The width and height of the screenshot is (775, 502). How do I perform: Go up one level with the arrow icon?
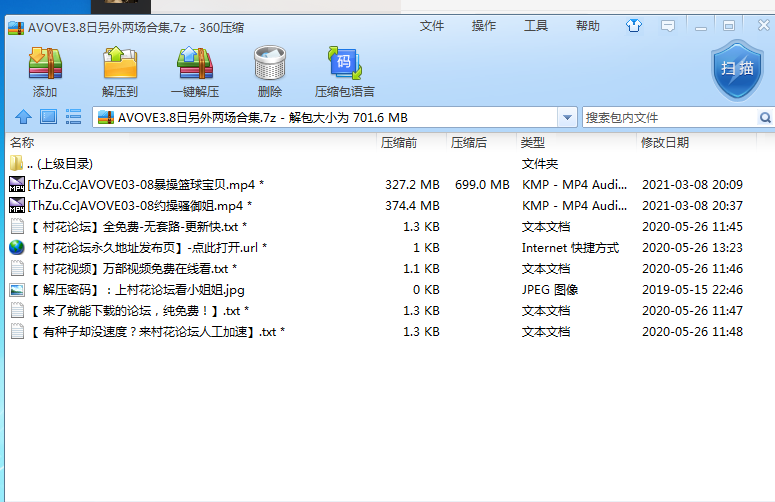pyautogui.click(x=22, y=118)
